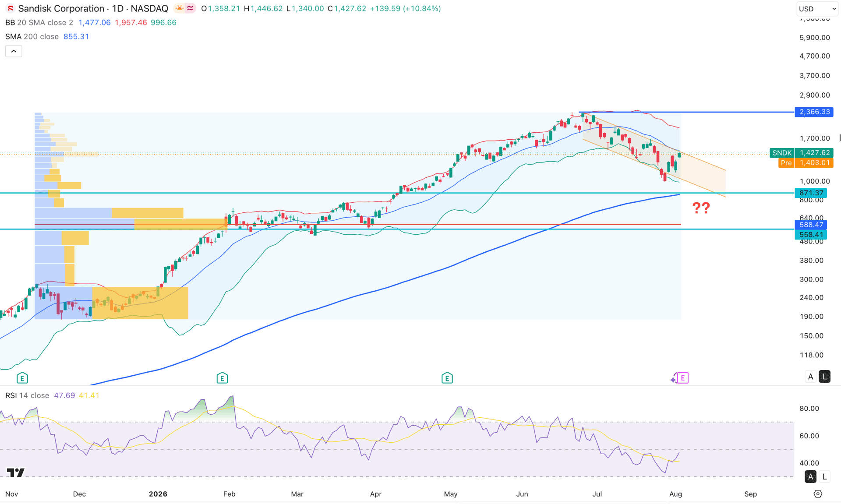Toggle auto scale A on RSI pane

811,477
